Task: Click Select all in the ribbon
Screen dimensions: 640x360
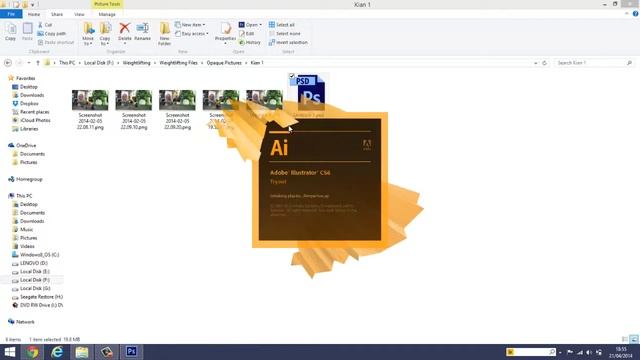Action: point(282,25)
